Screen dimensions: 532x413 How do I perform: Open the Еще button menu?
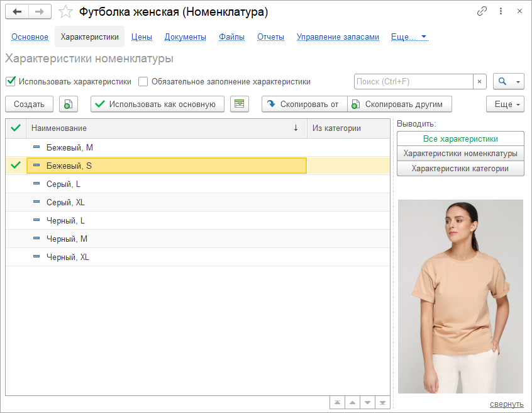click(505, 105)
